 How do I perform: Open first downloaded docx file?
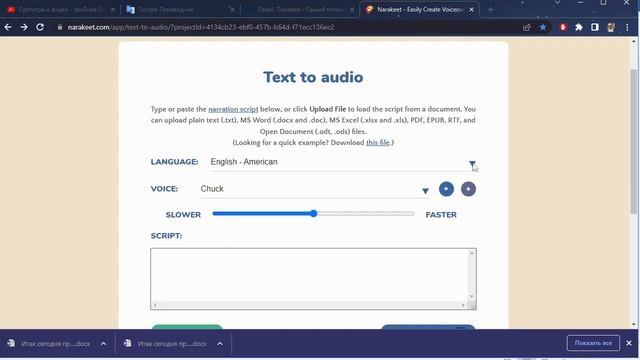50,344
